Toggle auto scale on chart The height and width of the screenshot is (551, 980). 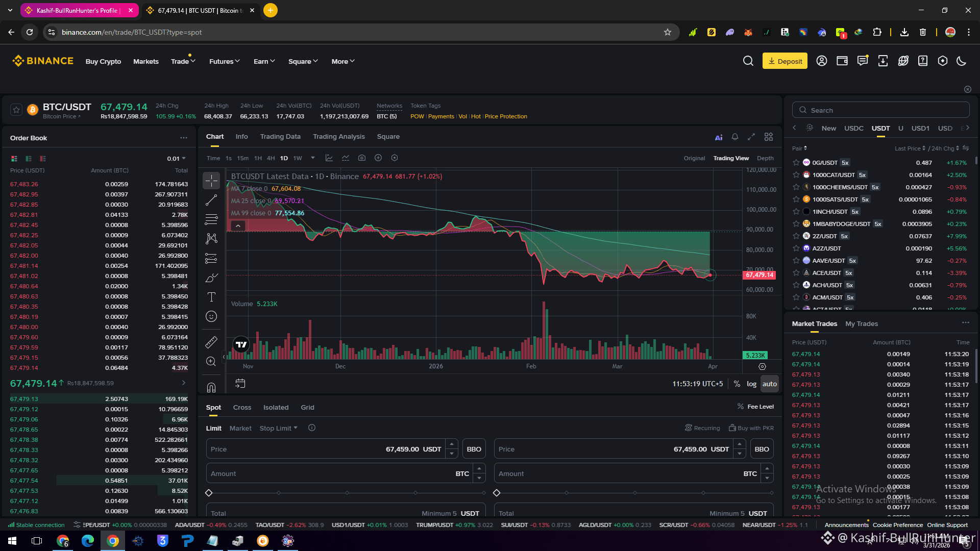click(x=769, y=384)
